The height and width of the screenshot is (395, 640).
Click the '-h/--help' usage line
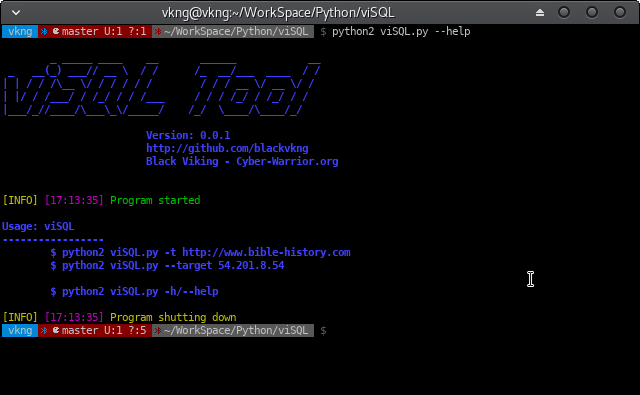click(134, 291)
